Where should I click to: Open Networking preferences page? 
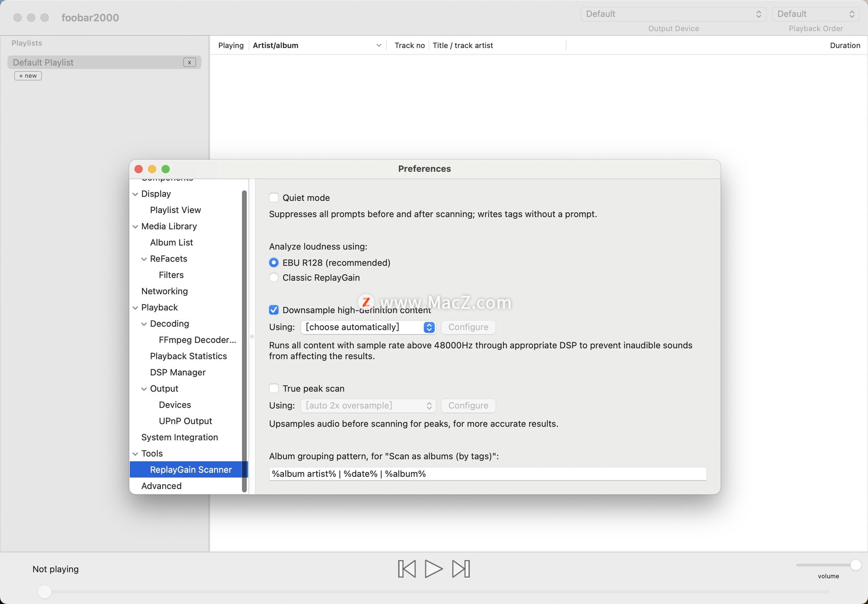[164, 291]
